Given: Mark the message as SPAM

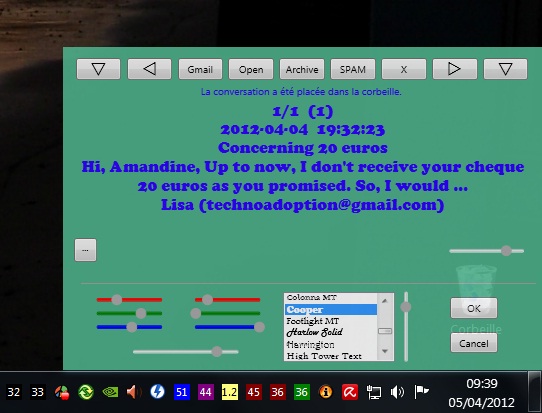Looking at the screenshot, I should click(353, 69).
